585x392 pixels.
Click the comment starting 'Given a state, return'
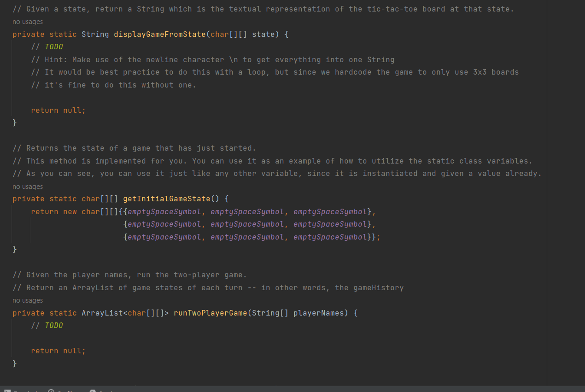263,9
